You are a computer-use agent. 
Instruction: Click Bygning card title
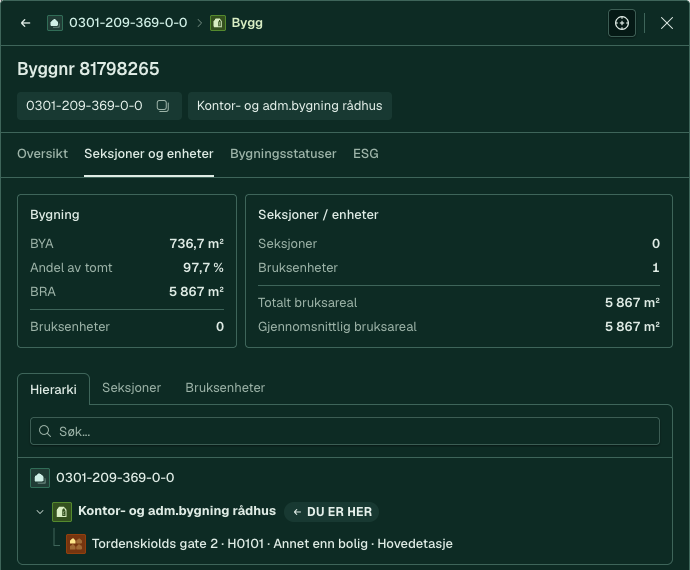[x=55, y=215]
